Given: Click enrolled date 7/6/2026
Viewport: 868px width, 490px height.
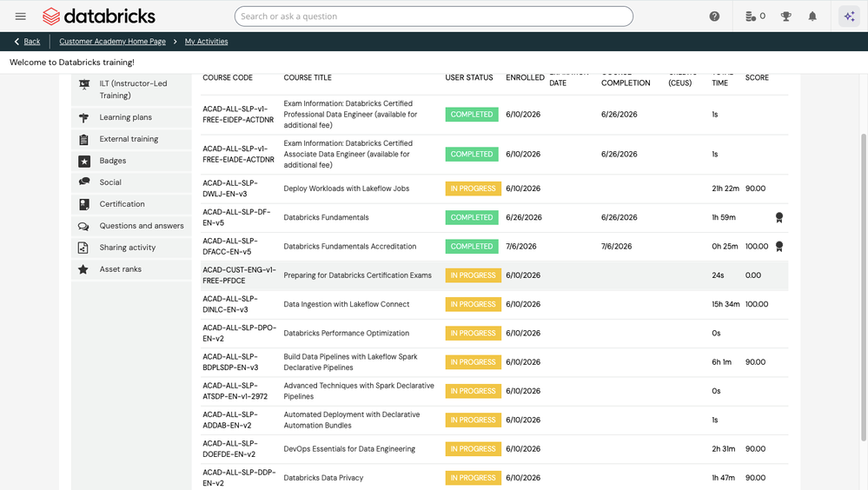Looking at the screenshot, I should tap(521, 247).
